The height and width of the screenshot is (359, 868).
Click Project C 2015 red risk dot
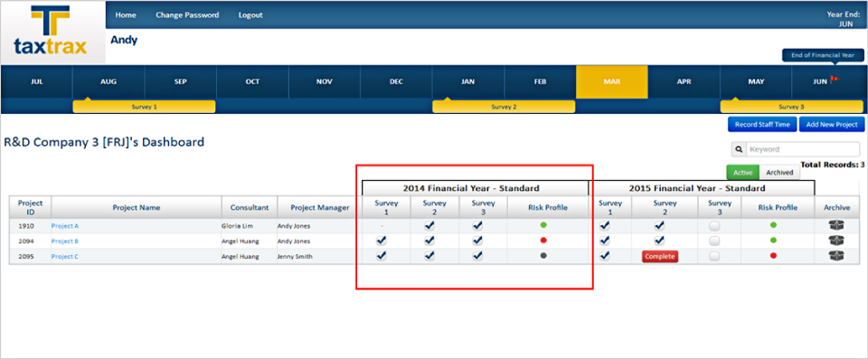tap(773, 255)
